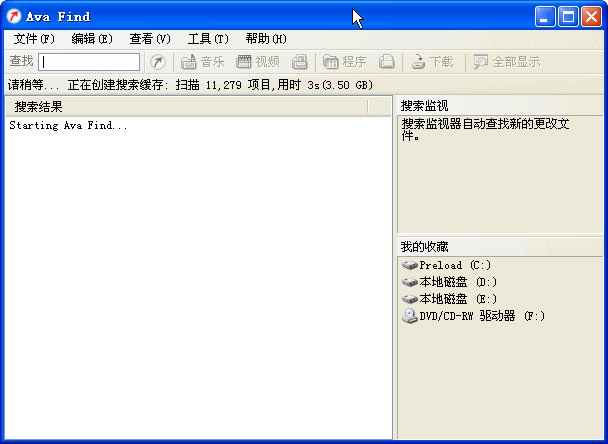Click the 全部显示 show all button
This screenshot has width=608, height=444.
click(x=506, y=62)
